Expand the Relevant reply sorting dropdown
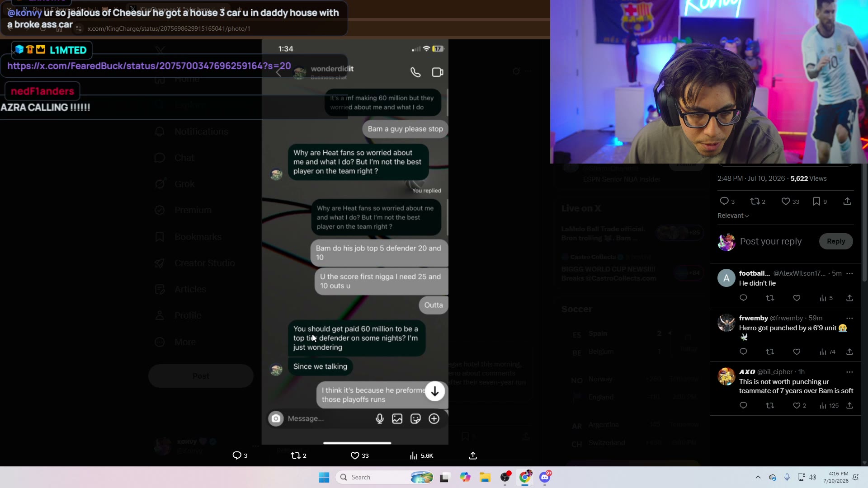This screenshot has width=868, height=488. 733,216
